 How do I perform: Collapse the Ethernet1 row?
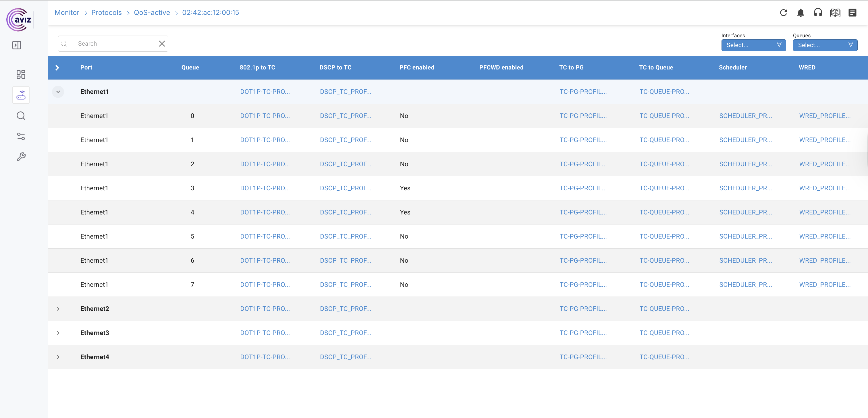coord(58,92)
